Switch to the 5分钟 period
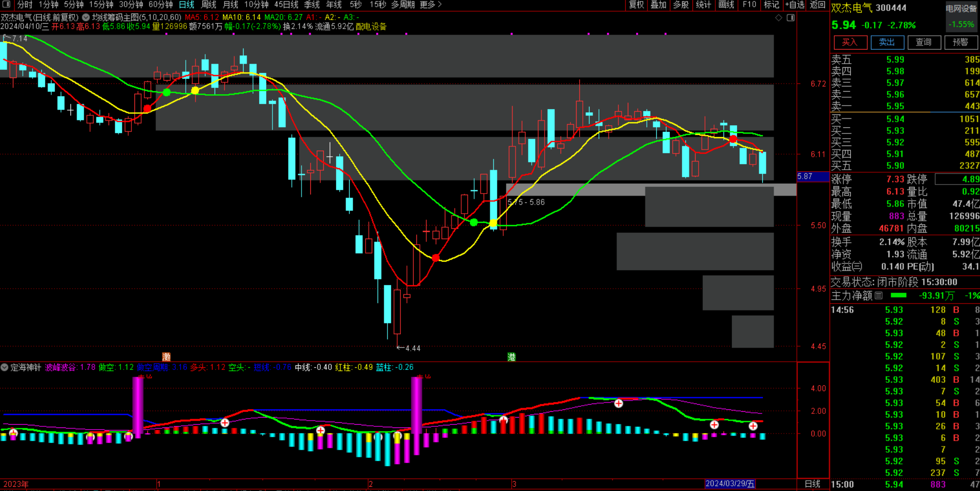The width and height of the screenshot is (980, 491). 74,5
